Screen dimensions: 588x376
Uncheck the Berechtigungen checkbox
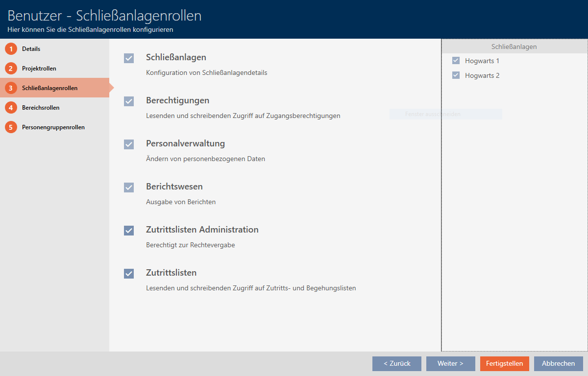pos(129,101)
